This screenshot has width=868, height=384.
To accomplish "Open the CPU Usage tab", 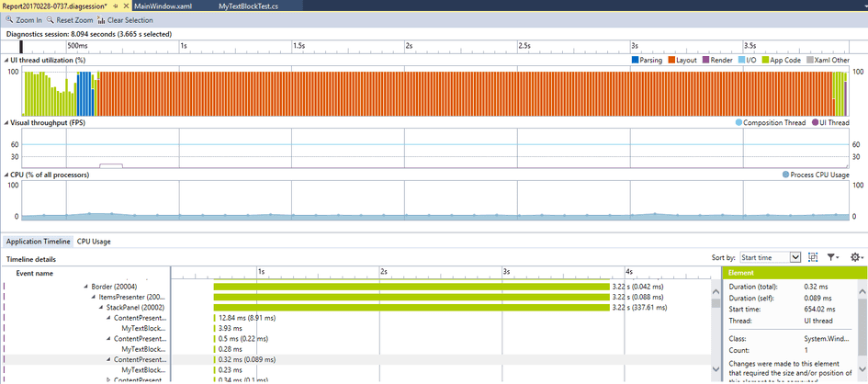I will pyautogui.click(x=94, y=242).
